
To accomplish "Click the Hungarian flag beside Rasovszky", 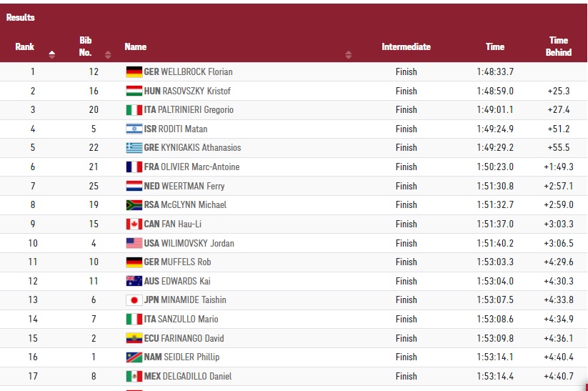I will (x=134, y=91).
